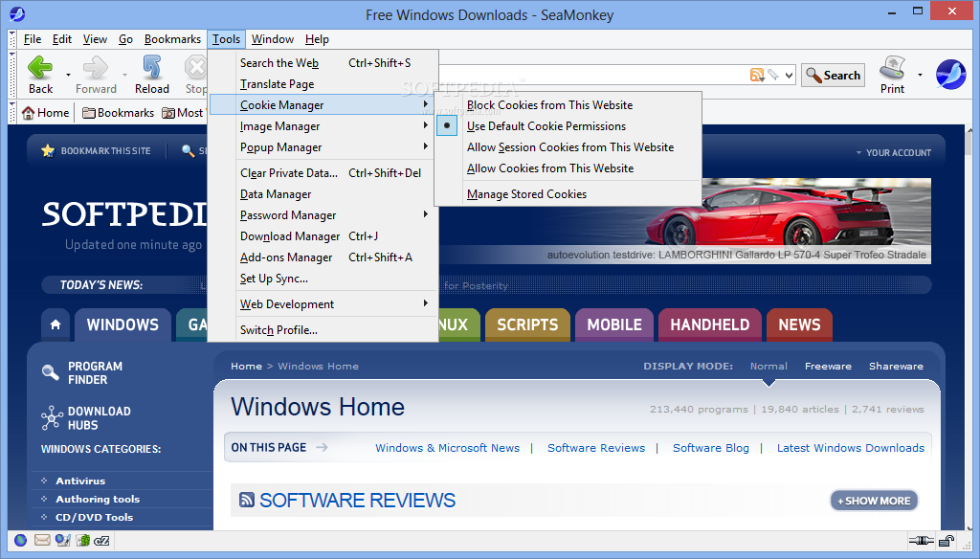The image size is (980, 559).
Task: Click the Lamborghini banner image
Action: click(815, 220)
